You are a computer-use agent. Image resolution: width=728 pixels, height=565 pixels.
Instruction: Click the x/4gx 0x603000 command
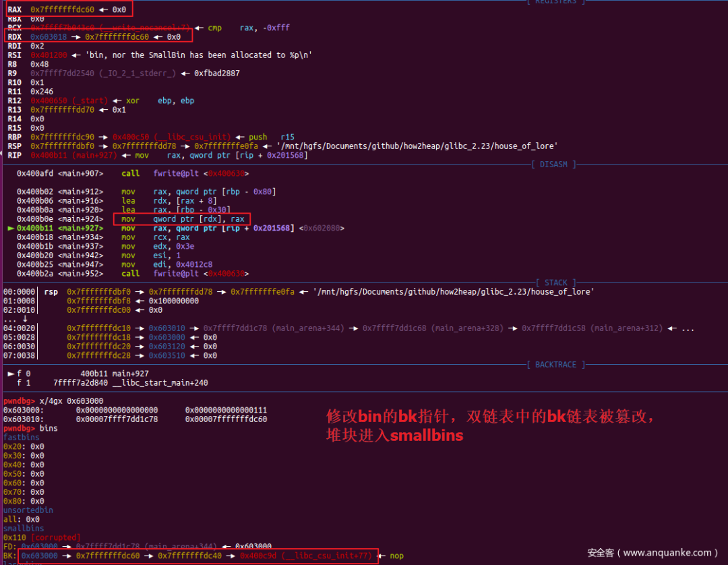click(x=71, y=401)
